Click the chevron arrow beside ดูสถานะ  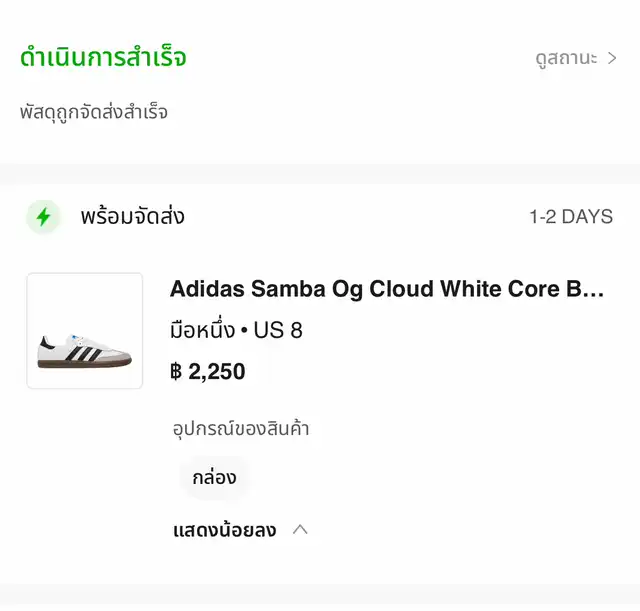612,58
